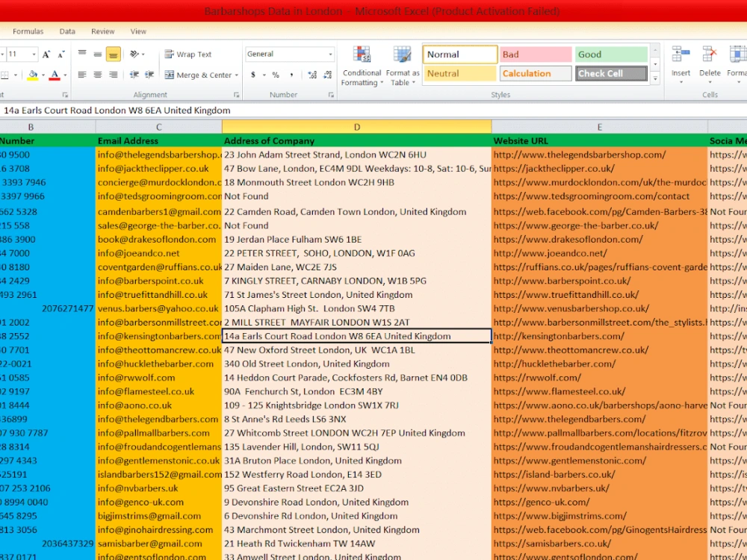Apply Top Align to cell
Screen dimensions: 747x560
pyautogui.click(x=82, y=54)
